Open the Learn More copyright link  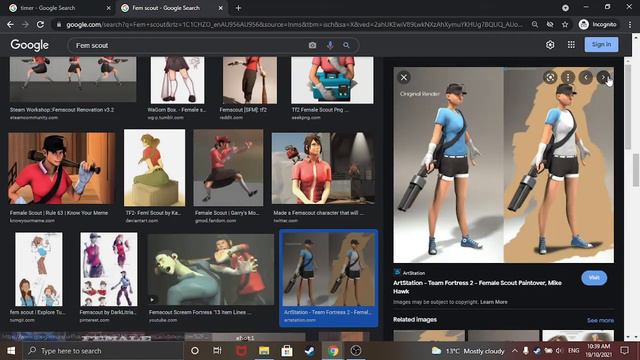[493, 302]
